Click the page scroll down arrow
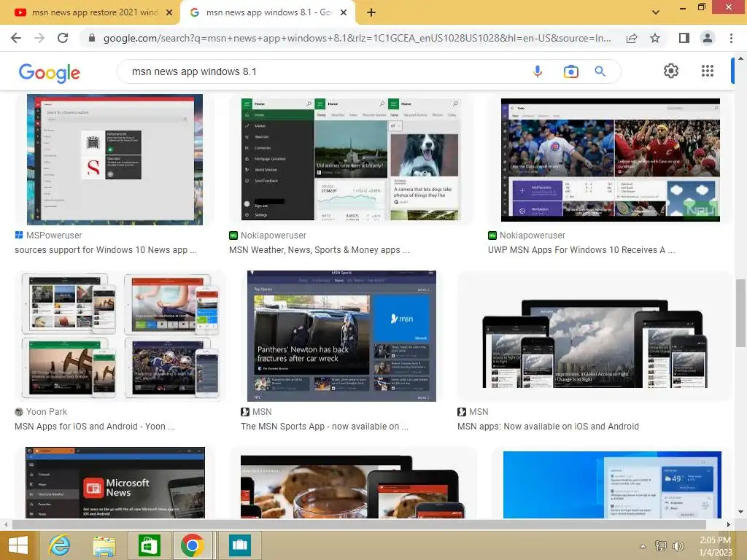The image size is (747, 560). point(740,512)
